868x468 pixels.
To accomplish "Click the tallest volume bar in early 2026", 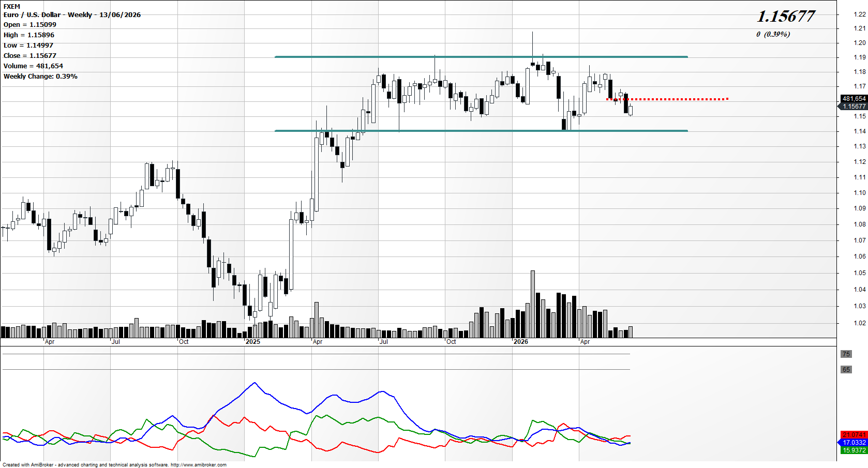I will pos(533,304).
